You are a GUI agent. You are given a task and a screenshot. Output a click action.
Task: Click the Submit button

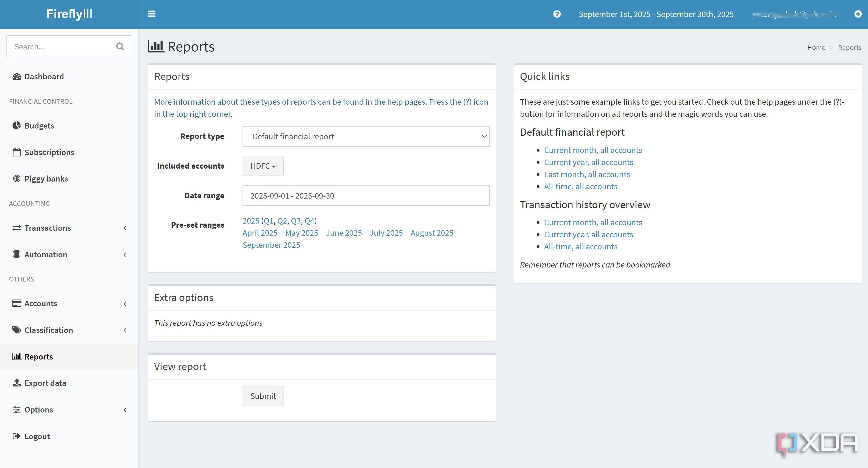[263, 396]
